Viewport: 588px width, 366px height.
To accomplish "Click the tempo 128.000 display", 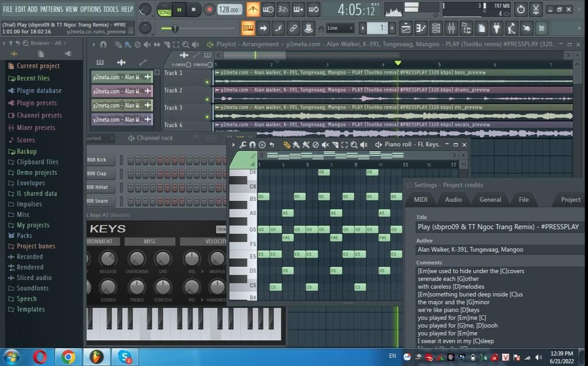I will (229, 10).
